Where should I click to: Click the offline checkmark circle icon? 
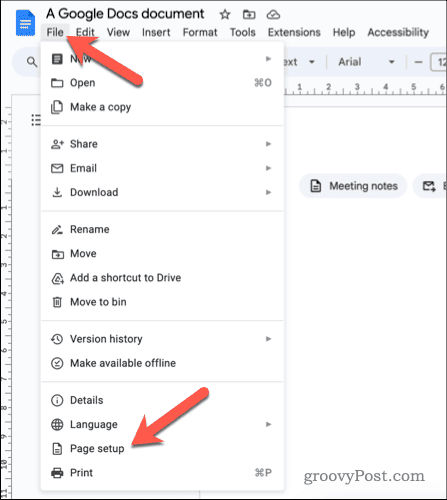point(57,363)
